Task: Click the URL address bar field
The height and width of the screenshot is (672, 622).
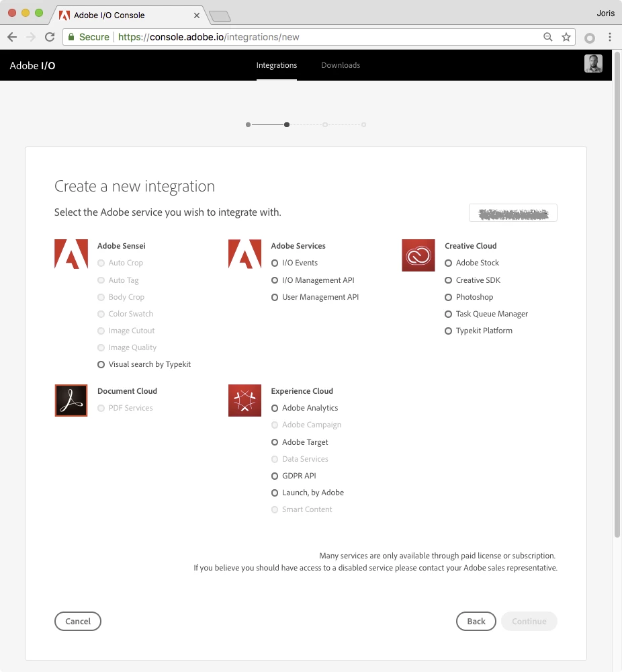Action: point(318,37)
